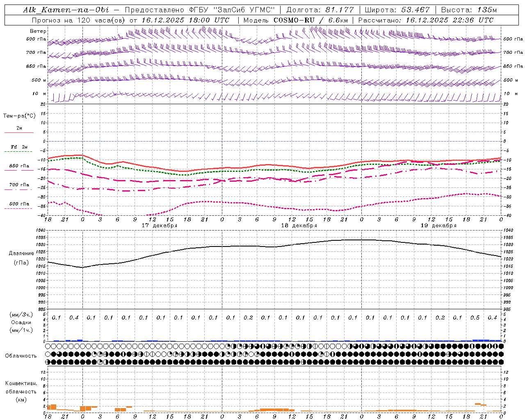The height and width of the screenshot is (420, 525).
Task: Click the 'Модель COSMO-RU / 6.6км' label
Action: point(296,20)
